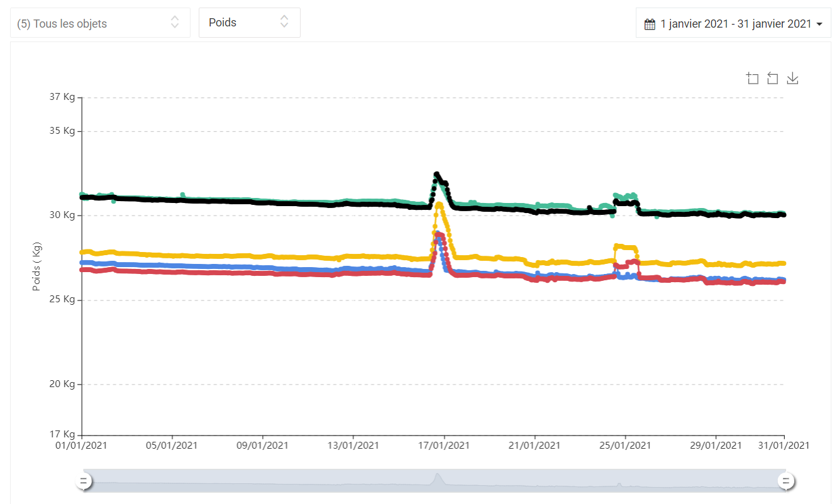Image resolution: width=832 pixels, height=504 pixels.
Task: Click the '31/01/2021' date label
Action: tap(784, 445)
